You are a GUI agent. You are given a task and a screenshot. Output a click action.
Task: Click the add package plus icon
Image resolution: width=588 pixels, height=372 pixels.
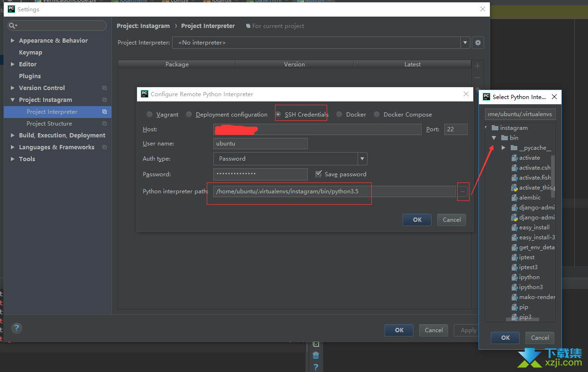pyautogui.click(x=478, y=66)
